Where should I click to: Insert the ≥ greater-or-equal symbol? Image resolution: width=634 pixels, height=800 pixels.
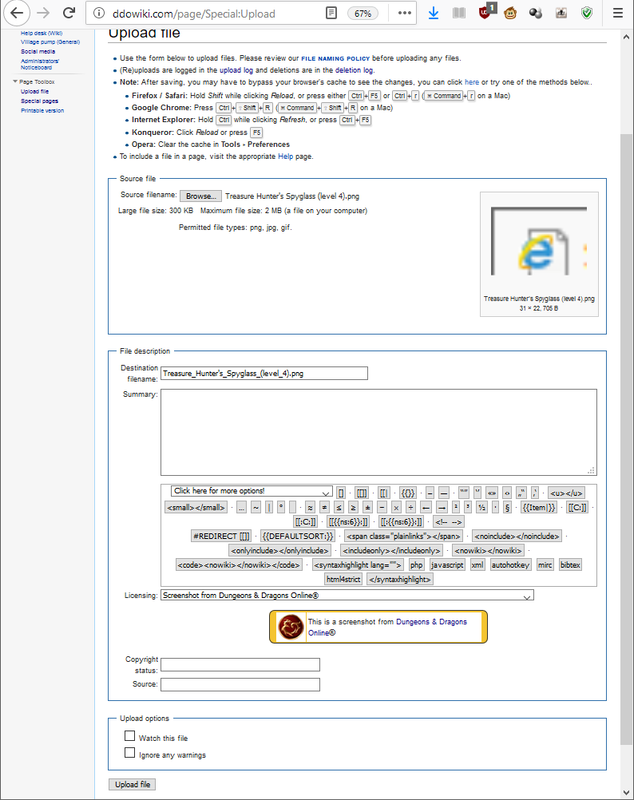point(353,508)
